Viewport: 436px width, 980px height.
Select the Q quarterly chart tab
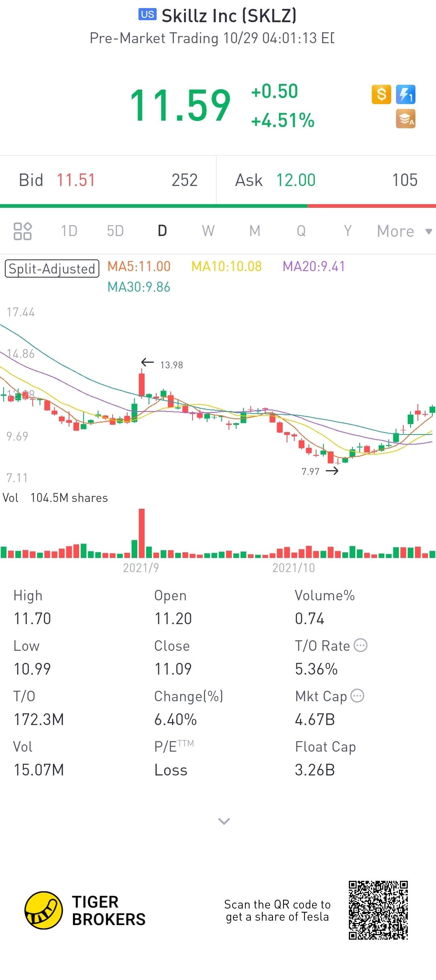301,231
